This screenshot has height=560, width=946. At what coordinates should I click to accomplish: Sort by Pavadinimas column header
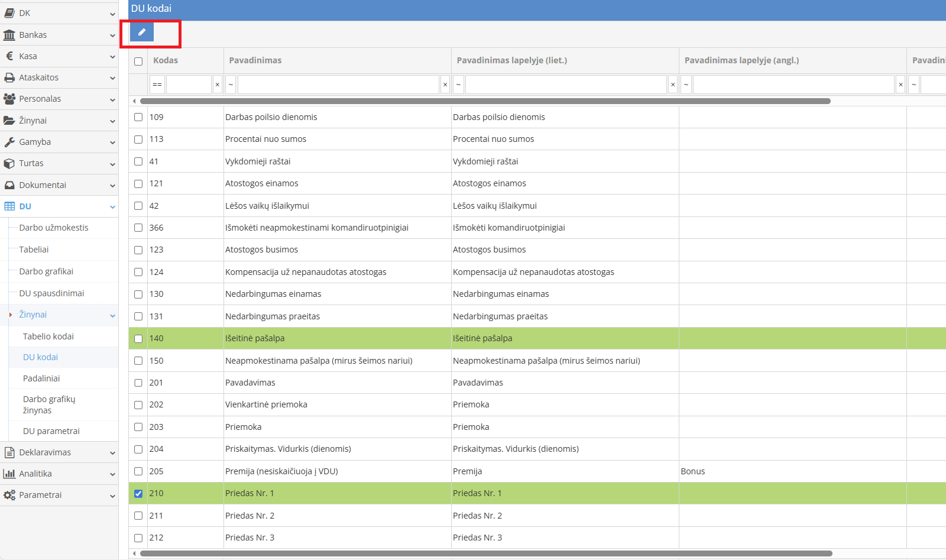click(x=255, y=60)
